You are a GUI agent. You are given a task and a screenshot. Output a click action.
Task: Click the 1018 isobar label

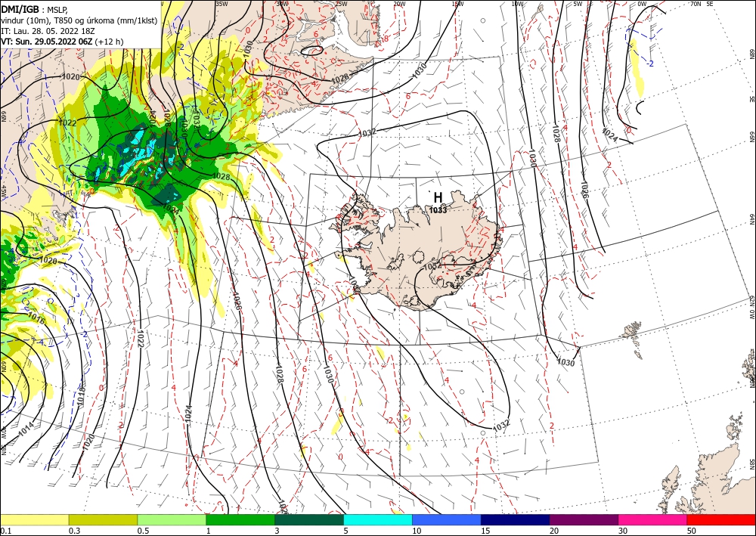81,395
